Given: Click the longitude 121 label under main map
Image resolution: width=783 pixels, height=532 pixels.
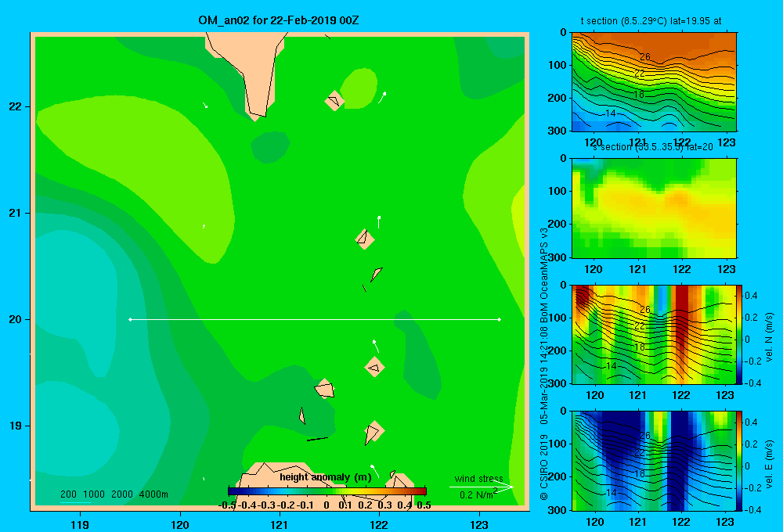Looking at the screenshot, I should [280, 524].
